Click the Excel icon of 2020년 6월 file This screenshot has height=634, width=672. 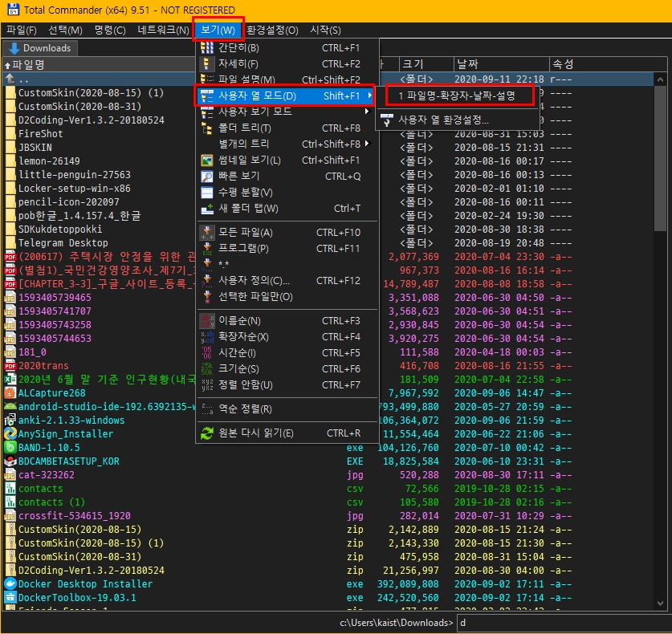10,379
